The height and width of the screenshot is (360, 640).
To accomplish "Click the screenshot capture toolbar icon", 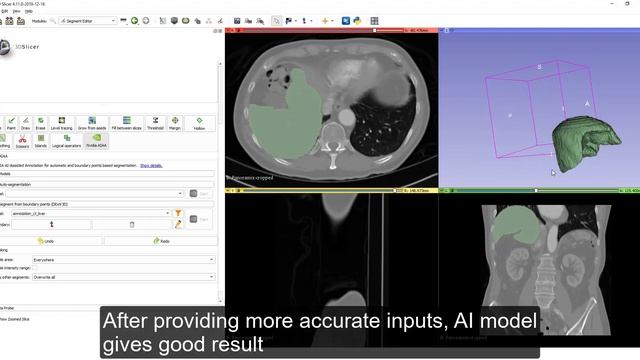I will tap(237, 20).
